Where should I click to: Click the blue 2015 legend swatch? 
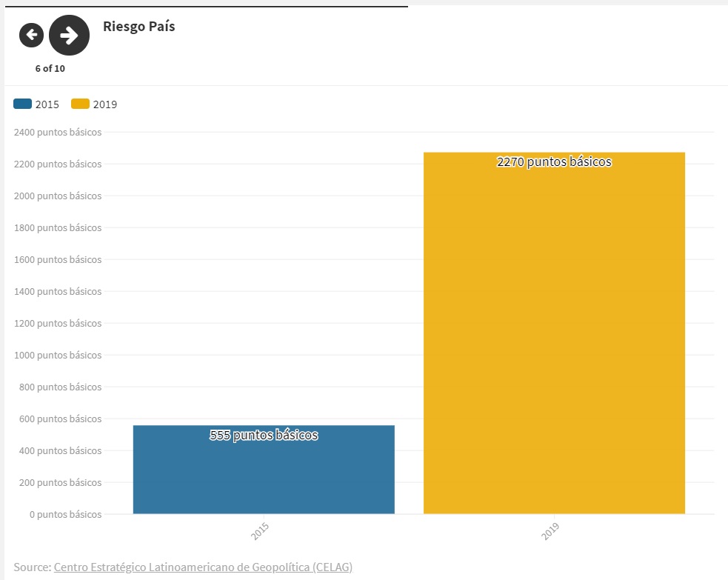(22, 104)
